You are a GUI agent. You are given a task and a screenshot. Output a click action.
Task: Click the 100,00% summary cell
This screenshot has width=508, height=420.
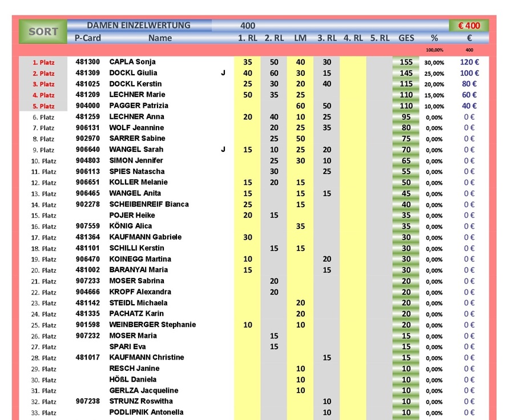[x=434, y=50]
